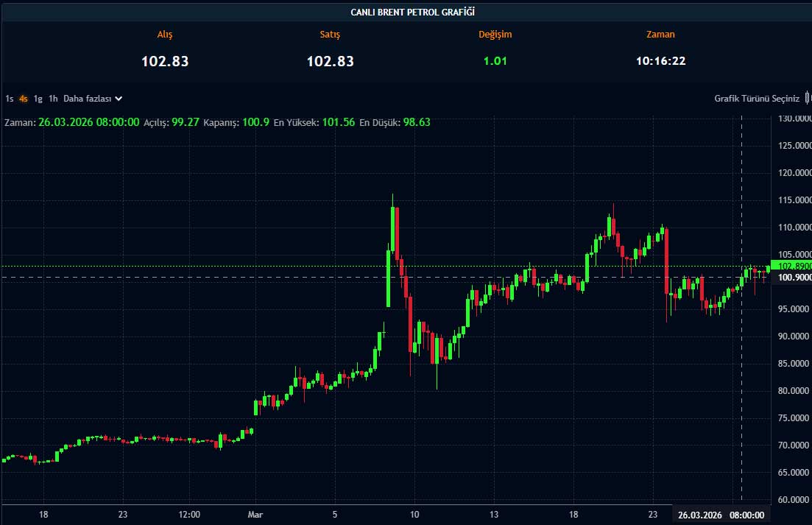Select the 1h timeframe option
The image size is (812, 525).
coord(53,98)
